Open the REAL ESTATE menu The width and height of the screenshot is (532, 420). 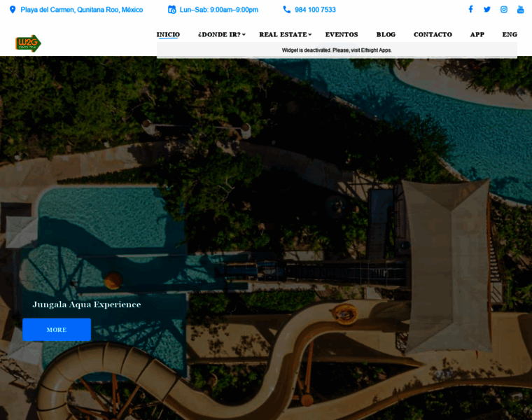(283, 34)
